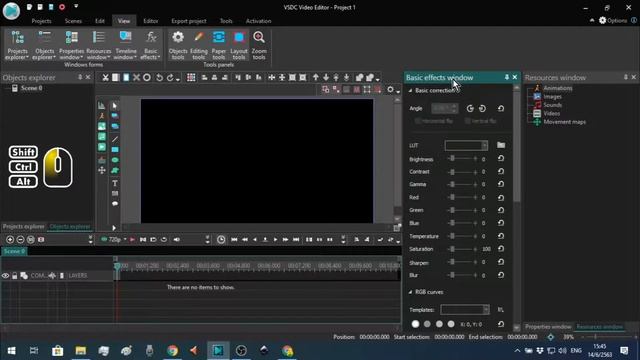The height and width of the screenshot is (360, 640).
Task: Open the Tools ribbon tab
Action: [x=226, y=21]
